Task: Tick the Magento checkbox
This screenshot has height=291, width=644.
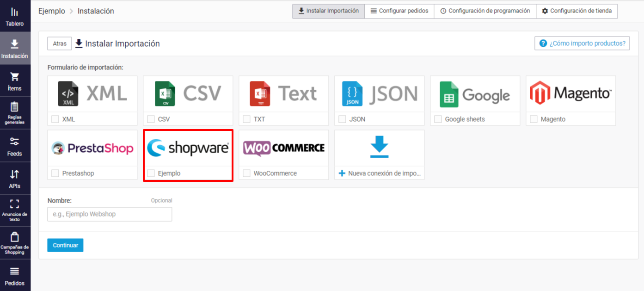Action: (x=534, y=119)
